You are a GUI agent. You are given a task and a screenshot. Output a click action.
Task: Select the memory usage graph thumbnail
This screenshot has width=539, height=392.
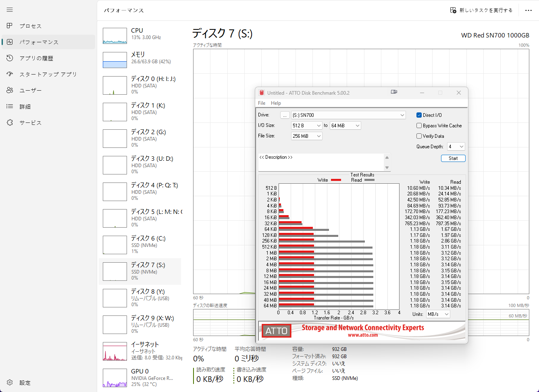pyautogui.click(x=115, y=60)
